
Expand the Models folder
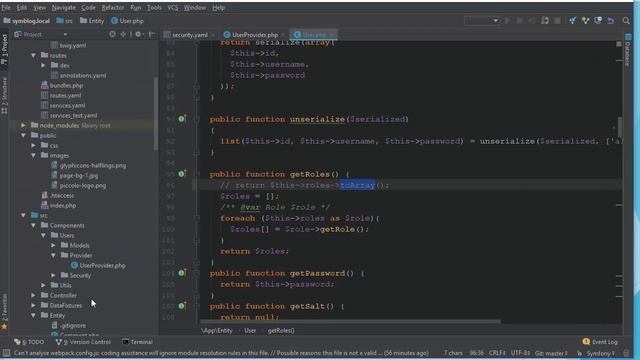53,245
